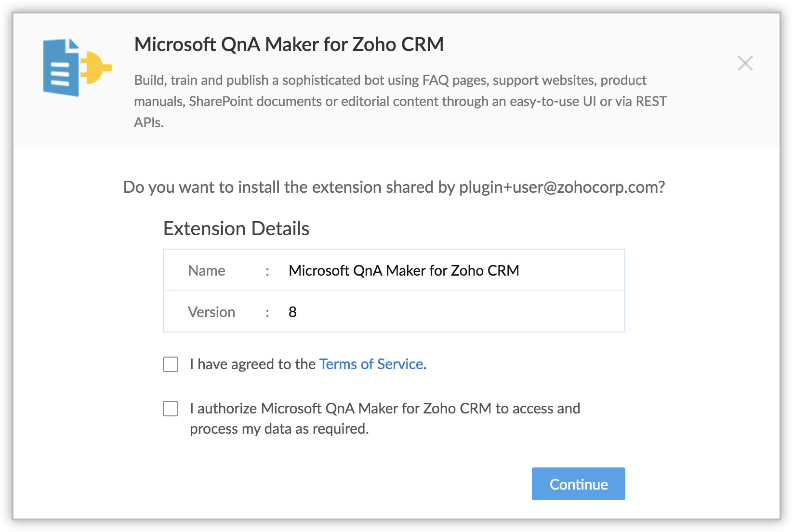Click the Version label in details table
793x532 pixels.
click(211, 312)
